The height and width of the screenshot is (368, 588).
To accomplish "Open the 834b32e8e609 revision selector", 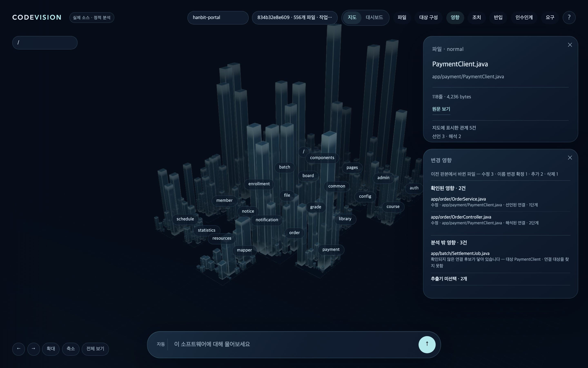I will coord(294,18).
